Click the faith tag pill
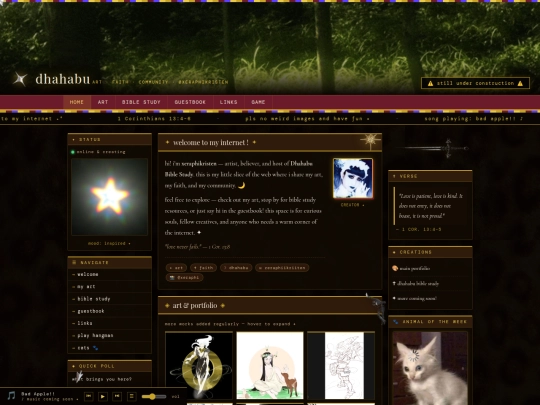This screenshot has width=540, height=405. click(x=204, y=268)
